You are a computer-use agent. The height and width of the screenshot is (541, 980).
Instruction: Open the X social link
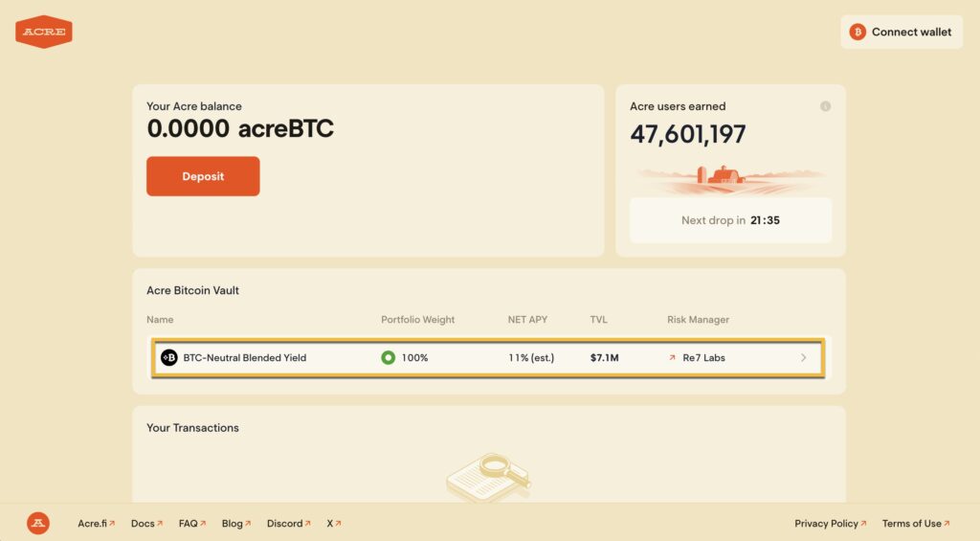click(333, 524)
